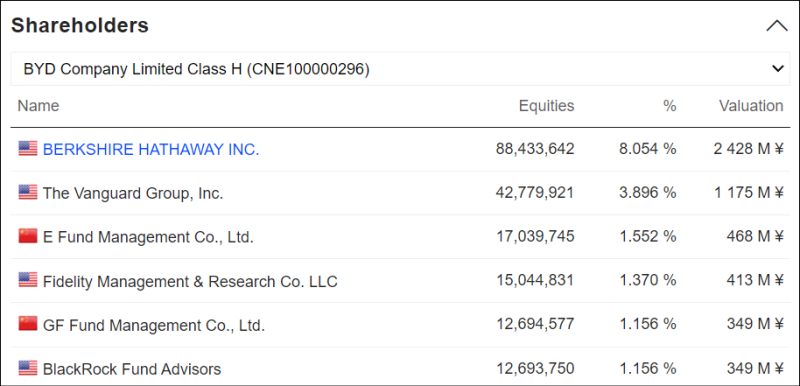Image resolution: width=800 pixels, height=386 pixels.
Task: Click percentage 3.896 %
Action: click(648, 193)
